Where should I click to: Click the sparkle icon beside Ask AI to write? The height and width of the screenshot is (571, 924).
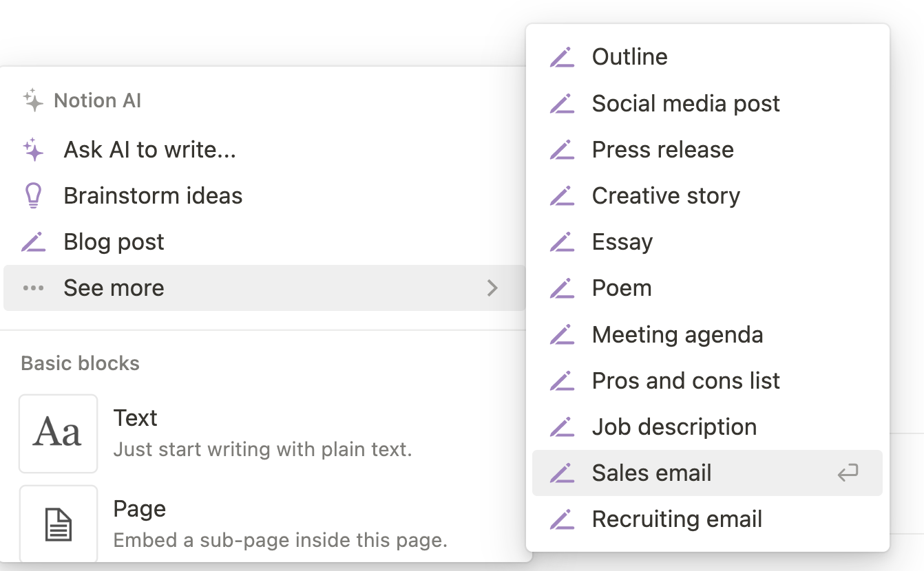pos(33,150)
